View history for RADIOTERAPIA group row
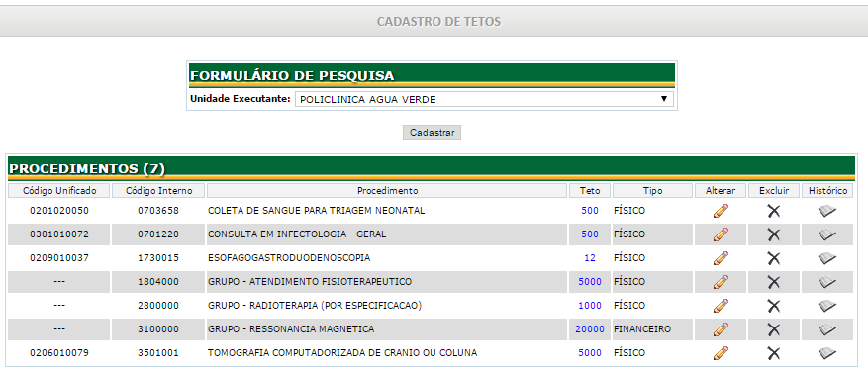 tap(827, 306)
